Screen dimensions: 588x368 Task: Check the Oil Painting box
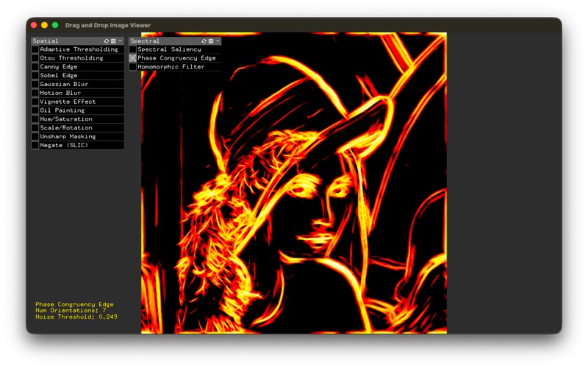coord(35,110)
